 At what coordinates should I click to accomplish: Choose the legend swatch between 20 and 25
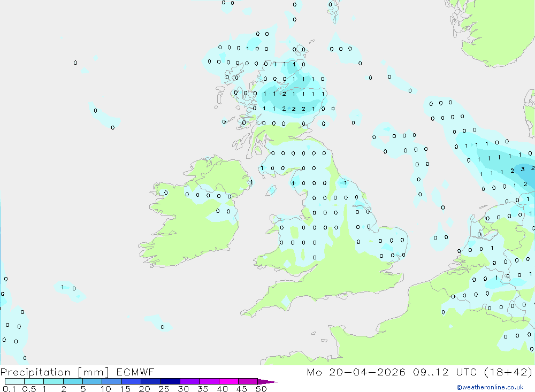tap(151, 381)
